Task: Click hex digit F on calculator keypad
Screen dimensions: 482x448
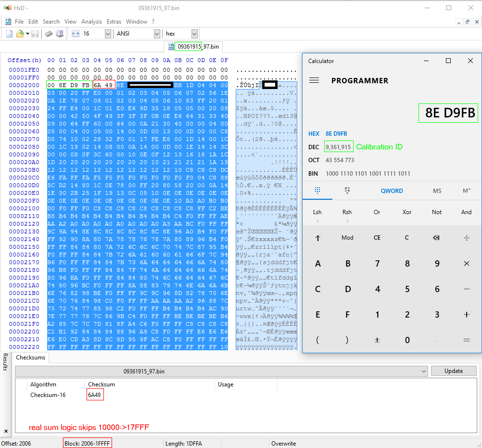Action: 347,315
